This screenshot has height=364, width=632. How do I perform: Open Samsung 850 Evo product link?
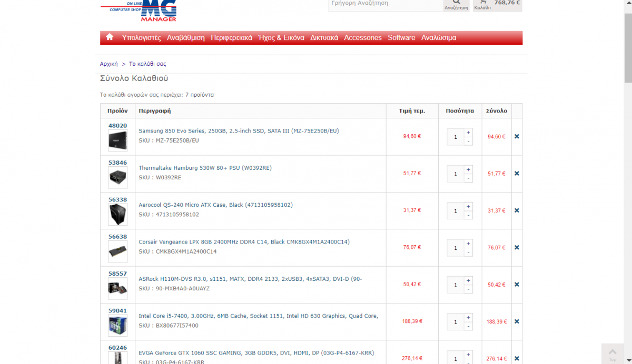pyautogui.click(x=239, y=131)
